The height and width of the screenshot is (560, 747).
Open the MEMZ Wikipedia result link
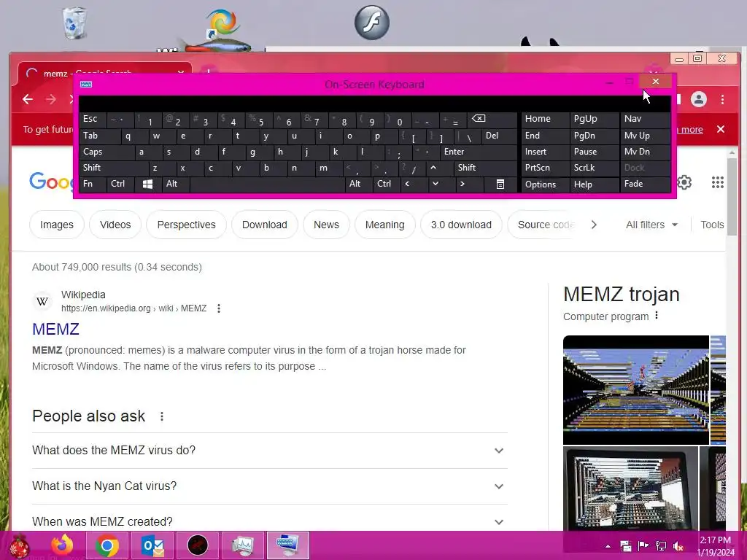point(55,329)
